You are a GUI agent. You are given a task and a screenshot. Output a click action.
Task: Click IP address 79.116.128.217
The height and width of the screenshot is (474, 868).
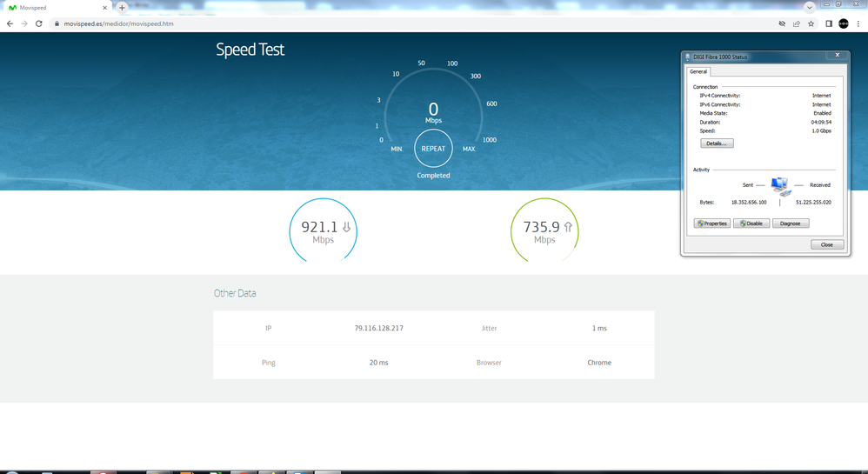point(378,329)
